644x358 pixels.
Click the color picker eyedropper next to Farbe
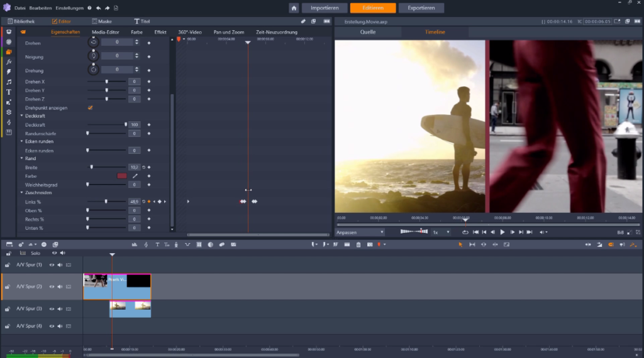(x=135, y=176)
